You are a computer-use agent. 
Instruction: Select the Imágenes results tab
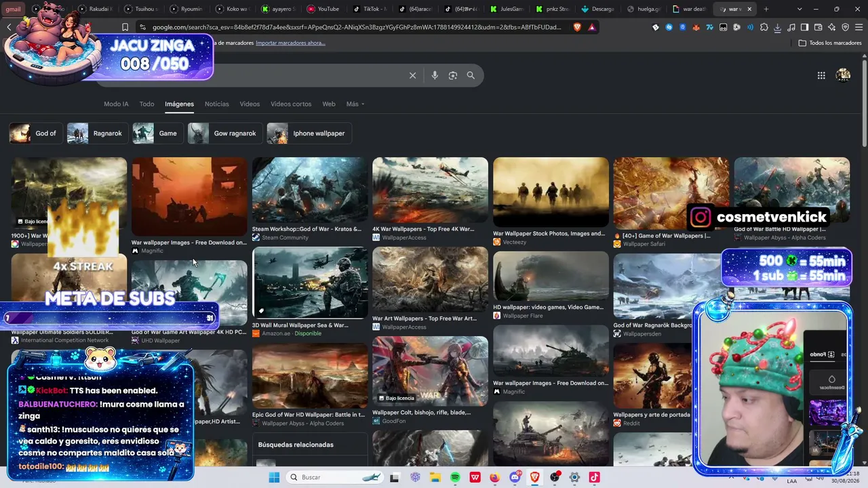coord(179,104)
